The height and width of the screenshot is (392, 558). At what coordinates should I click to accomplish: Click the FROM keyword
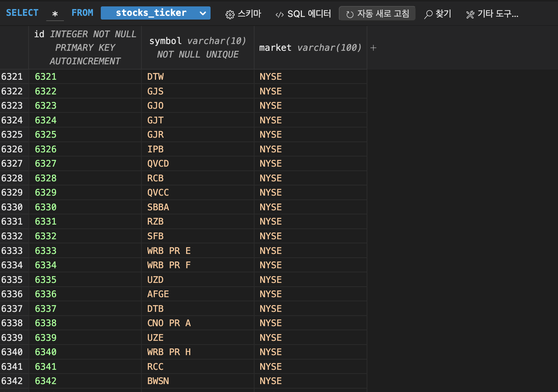click(x=82, y=13)
